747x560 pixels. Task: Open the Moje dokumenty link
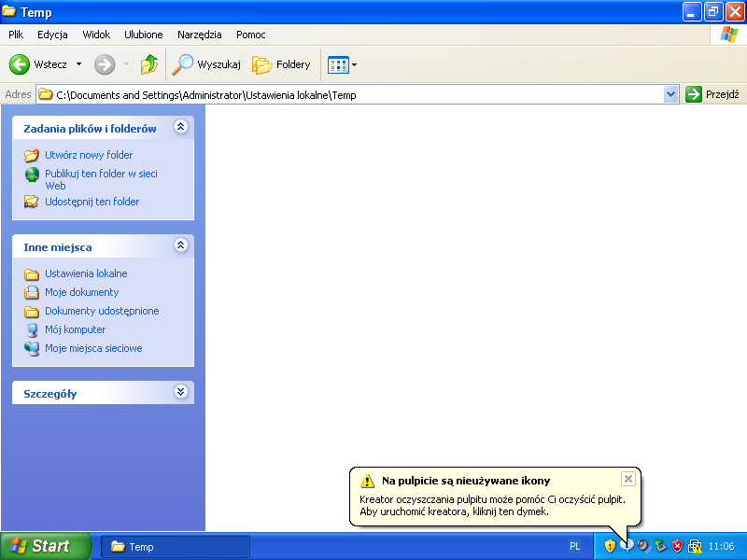(x=82, y=292)
